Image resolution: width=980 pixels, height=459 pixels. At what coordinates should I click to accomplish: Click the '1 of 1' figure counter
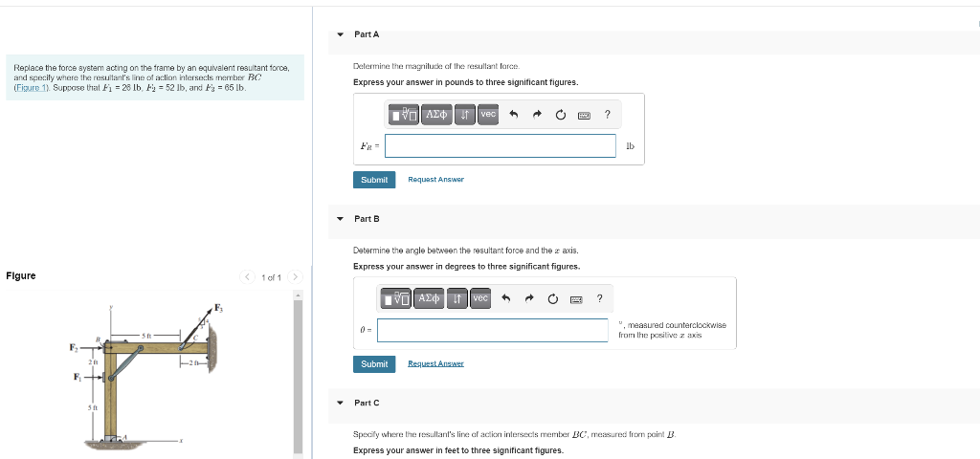click(x=271, y=277)
